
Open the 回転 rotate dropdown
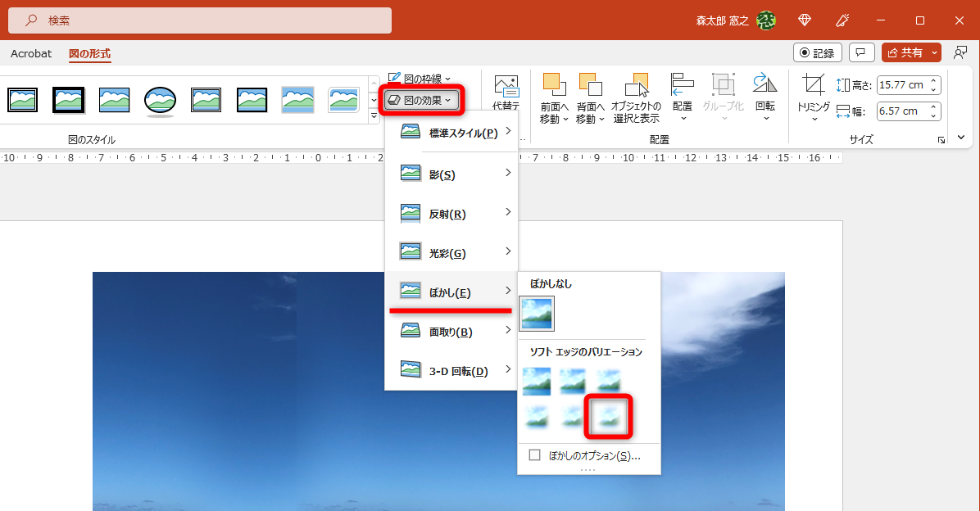765,97
